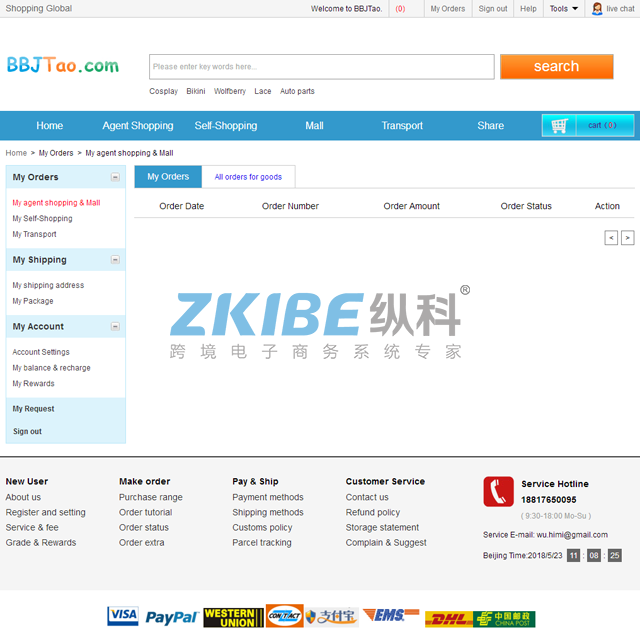Viewport: 640px width, 642px height.
Task: Open Self-Shopping in navigation bar
Action: (x=226, y=125)
